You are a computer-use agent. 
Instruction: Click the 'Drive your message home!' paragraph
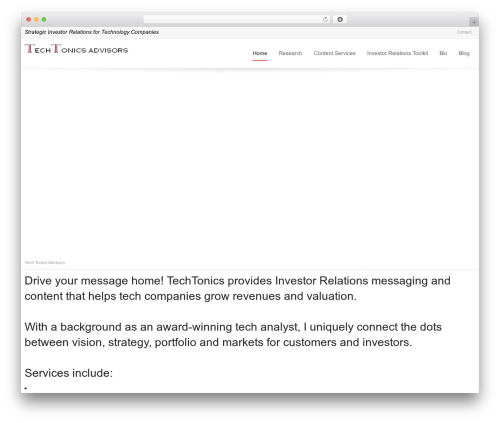pyautogui.click(x=237, y=288)
